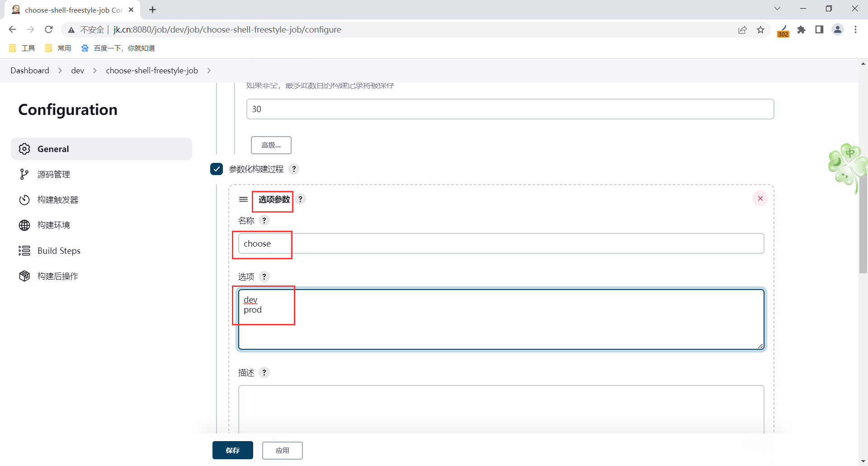Click the clover input-method widget
The height and width of the screenshot is (466, 868).
tap(848, 168)
